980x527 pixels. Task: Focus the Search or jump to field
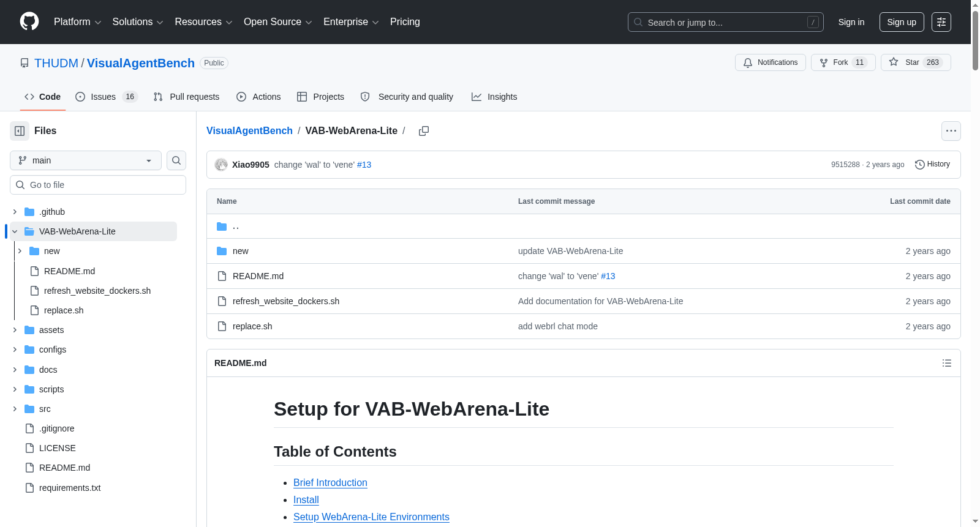(726, 22)
